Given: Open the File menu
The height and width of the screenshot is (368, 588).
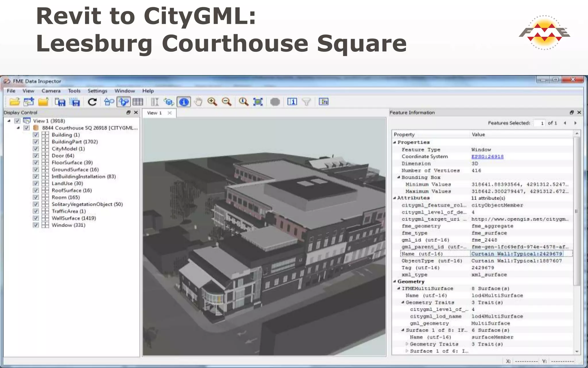Looking at the screenshot, I should (x=11, y=91).
